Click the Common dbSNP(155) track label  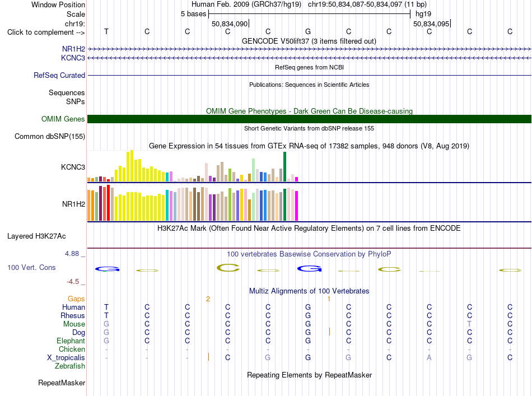(x=50, y=137)
